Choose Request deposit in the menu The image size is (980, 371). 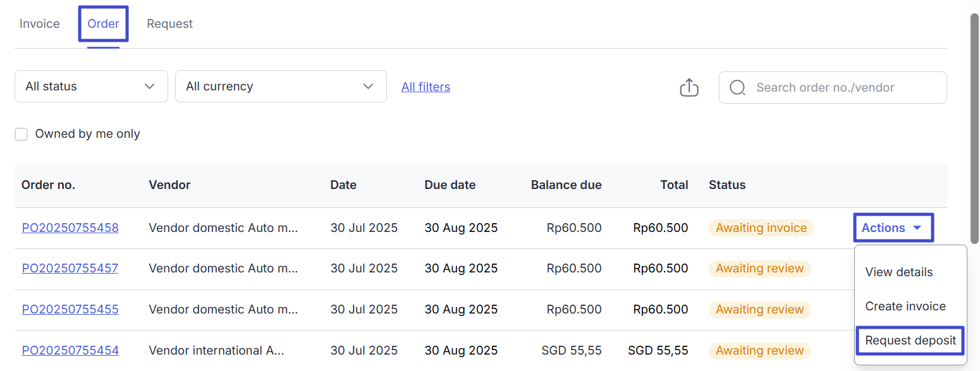coord(910,341)
